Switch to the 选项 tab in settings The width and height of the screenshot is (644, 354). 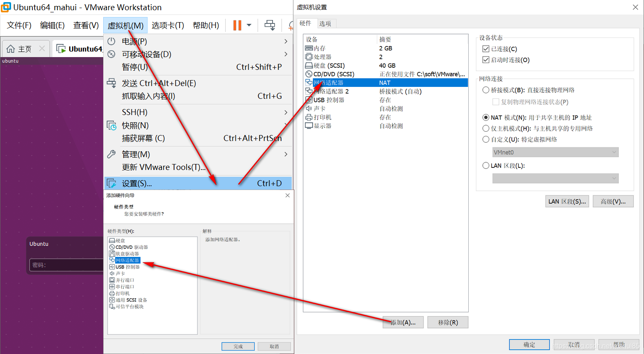tap(325, 23)
